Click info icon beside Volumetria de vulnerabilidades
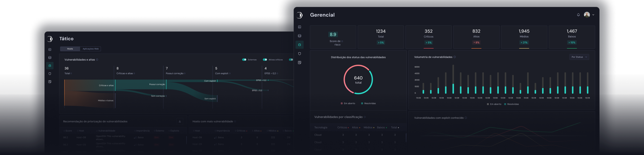The width and height of the screenshot is (644, 155). 455,57
